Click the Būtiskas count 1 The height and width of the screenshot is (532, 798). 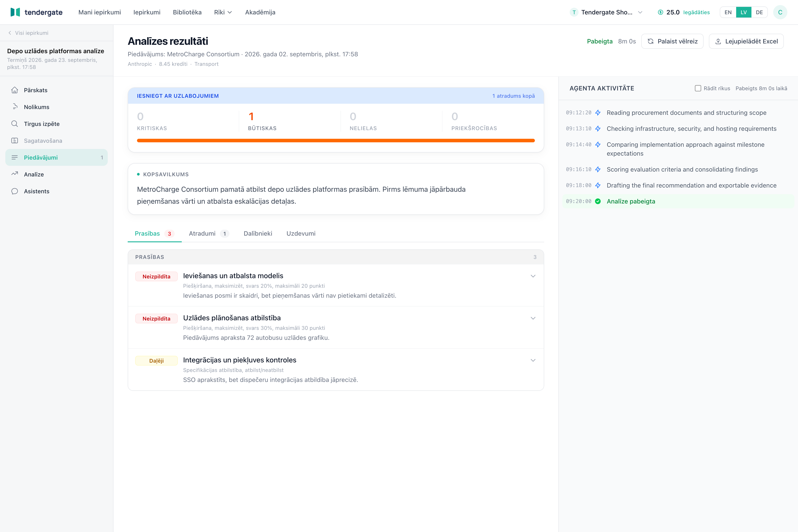coord(251,117)
